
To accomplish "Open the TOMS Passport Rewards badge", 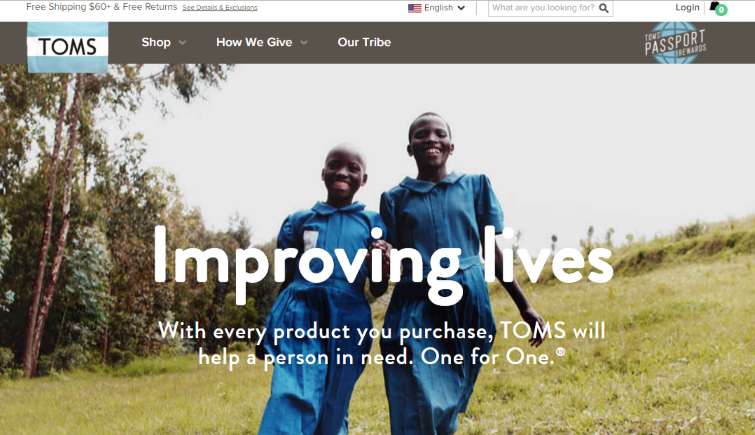I will point(675,43).
